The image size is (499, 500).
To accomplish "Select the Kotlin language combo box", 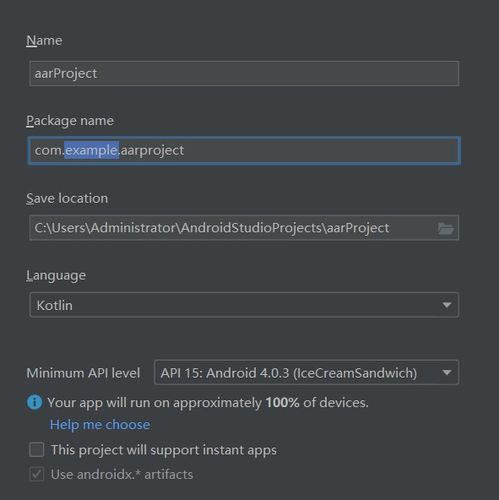I will coord(244,305).
